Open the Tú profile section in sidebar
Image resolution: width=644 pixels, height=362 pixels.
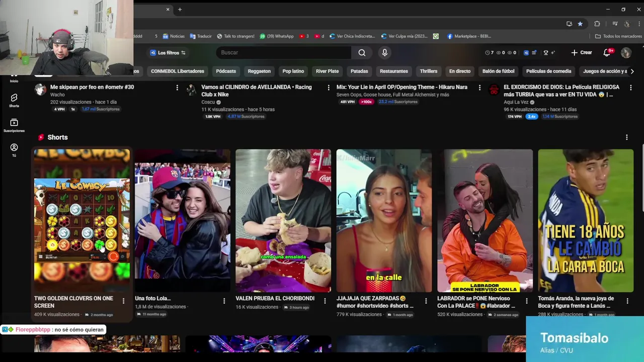pos(14,150)
